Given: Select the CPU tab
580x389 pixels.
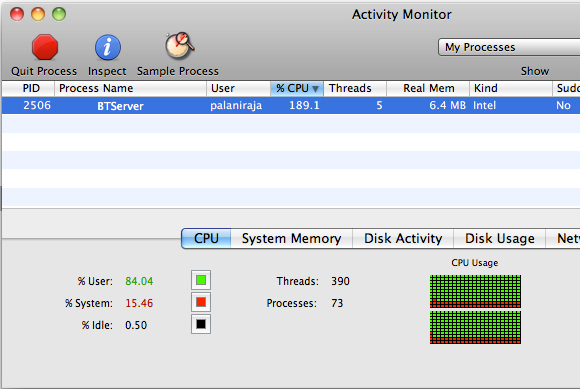Looking at the screenshot, I should (206, 239).
